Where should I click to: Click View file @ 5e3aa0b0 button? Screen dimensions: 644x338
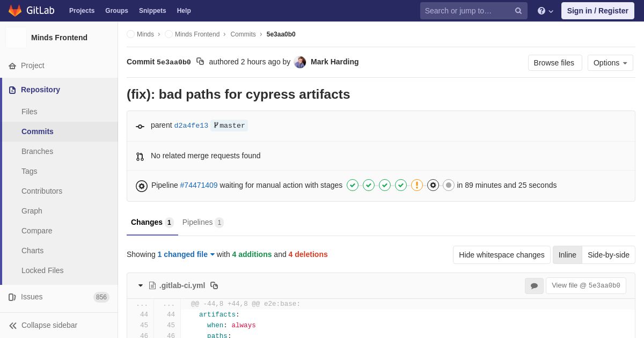click(586, 285)
